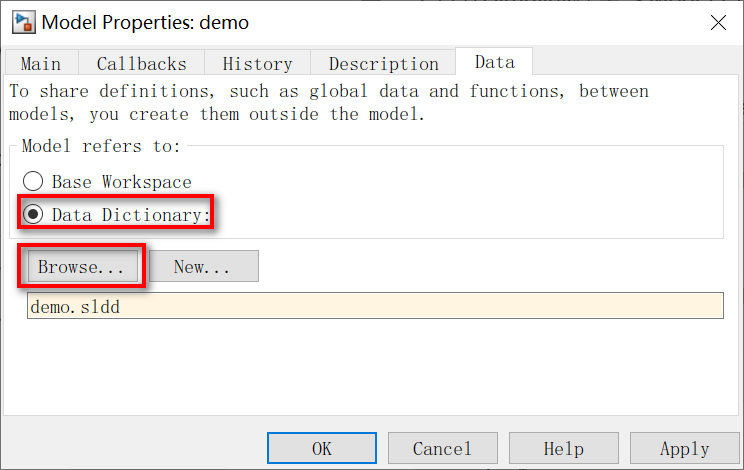Cancel the model properties changes
This screenshot has width=744, height=470.
point(443,448)
